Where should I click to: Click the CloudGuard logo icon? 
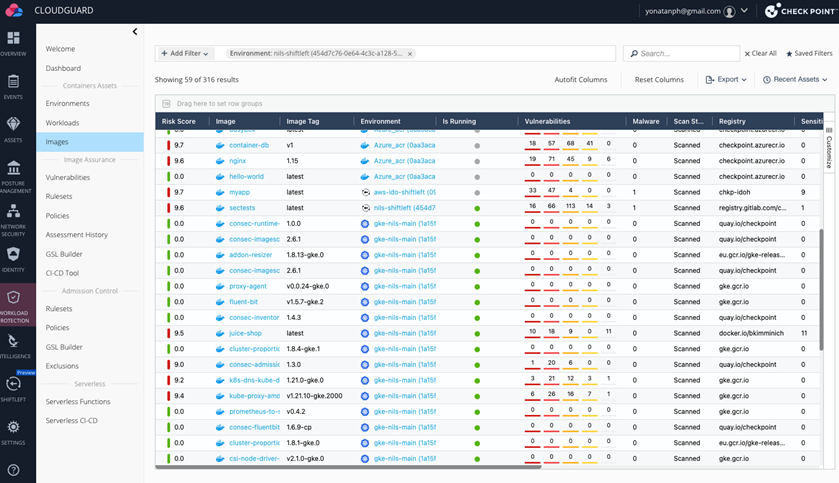pyautogui.click(x=14, y=10)
